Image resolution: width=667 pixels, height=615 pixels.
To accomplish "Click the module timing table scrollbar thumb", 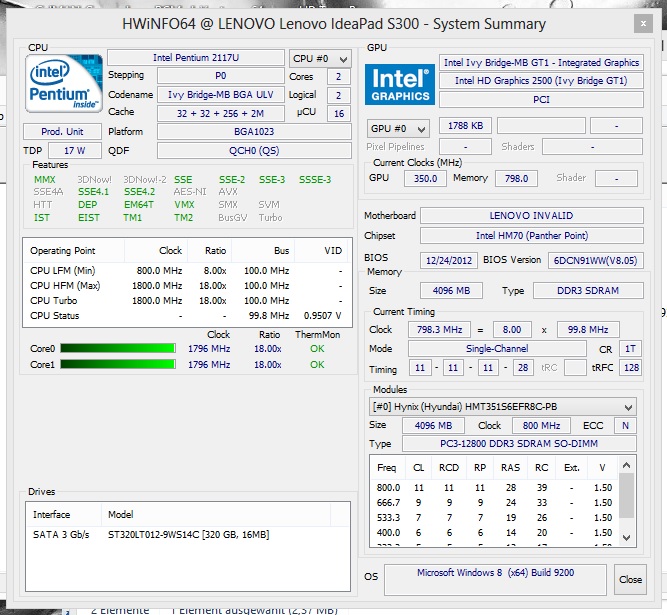I will pyautogui.click(x=626, y=495).
